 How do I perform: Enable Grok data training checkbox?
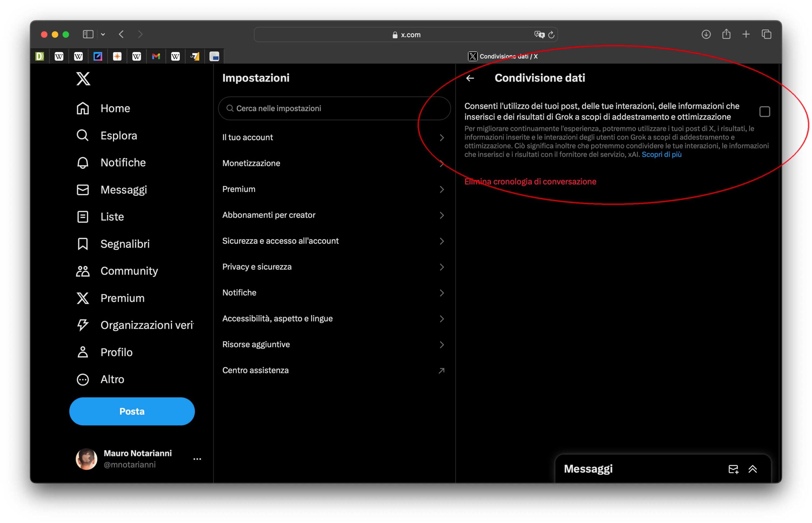click(x=764, y=112)
